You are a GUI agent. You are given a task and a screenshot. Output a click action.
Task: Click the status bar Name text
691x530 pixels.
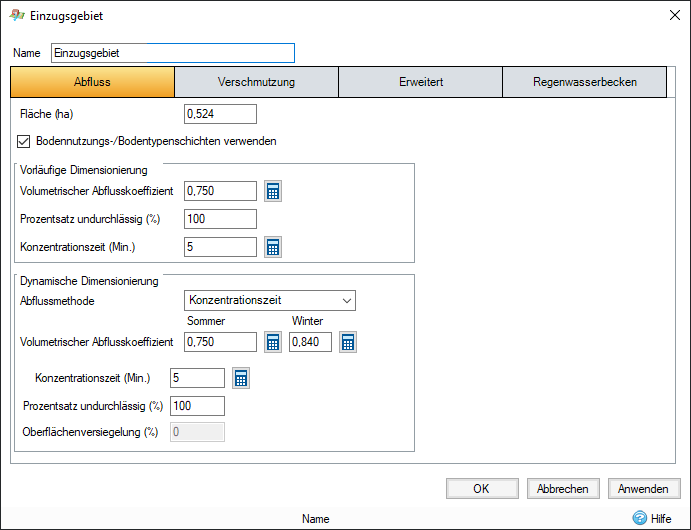pos(316,519)
